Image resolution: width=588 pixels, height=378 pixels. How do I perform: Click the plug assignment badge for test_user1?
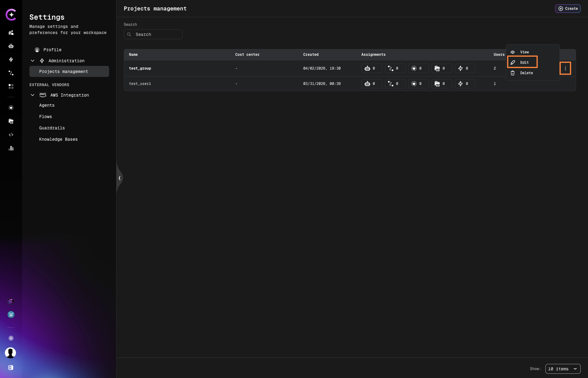[x=418, y=84]
